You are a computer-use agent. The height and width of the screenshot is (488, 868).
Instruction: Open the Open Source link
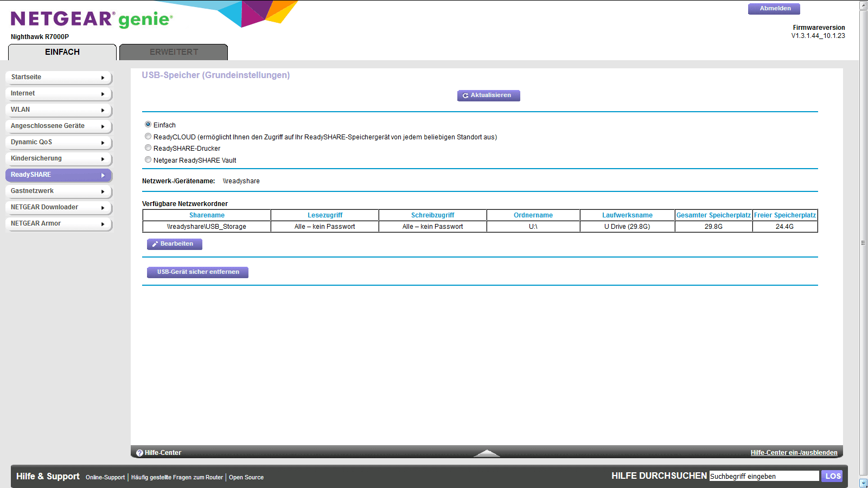click(246, 477)
